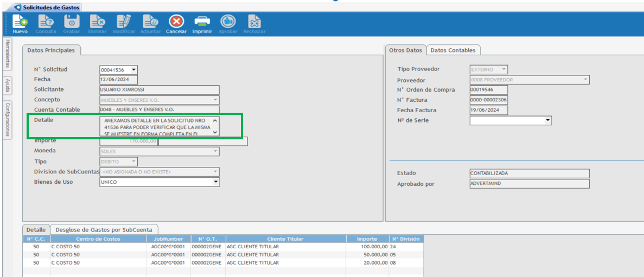Click the Cuenta Contable field

coord(160,110)
